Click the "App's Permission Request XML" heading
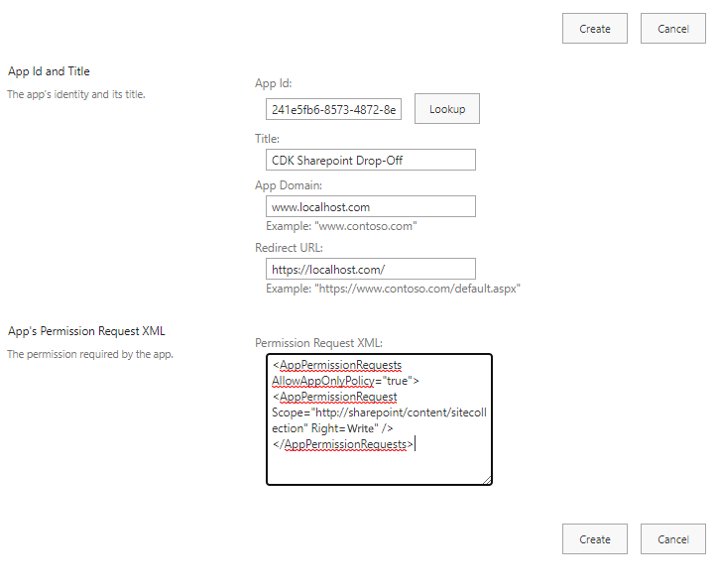 (86, 331)
